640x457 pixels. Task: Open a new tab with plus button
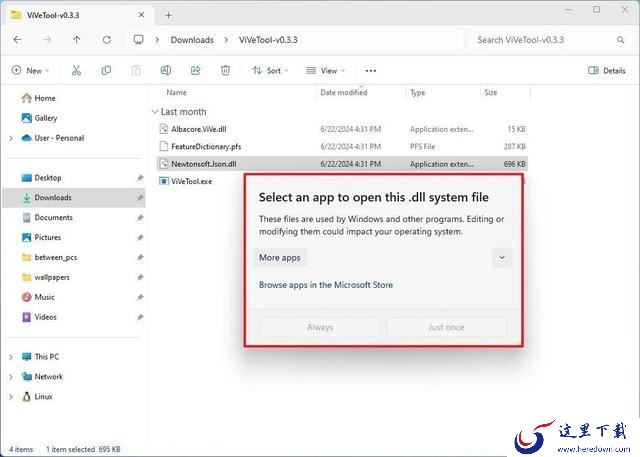point(169,16)
